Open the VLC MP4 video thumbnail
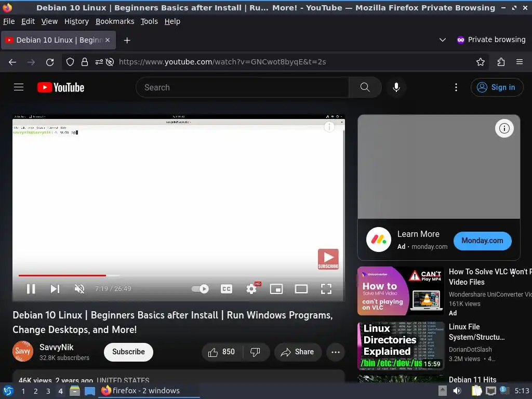The height and width of the screenshot is (399, 532). (x=401, y=291)
